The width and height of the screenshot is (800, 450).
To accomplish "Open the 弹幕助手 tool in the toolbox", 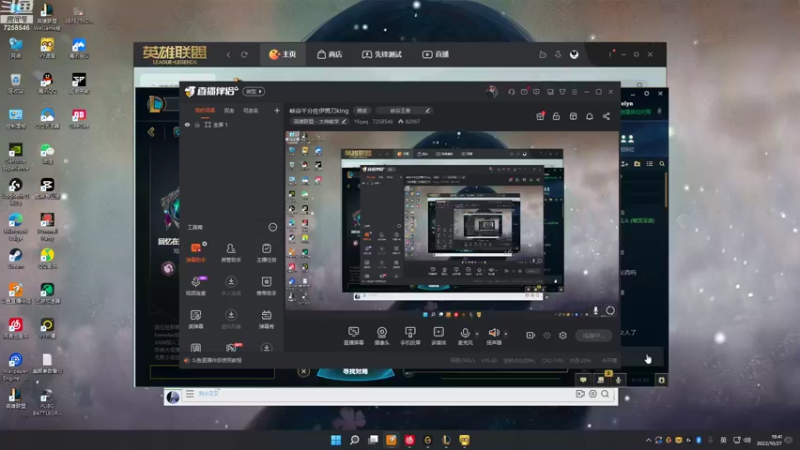I will [x=196, y=252].
